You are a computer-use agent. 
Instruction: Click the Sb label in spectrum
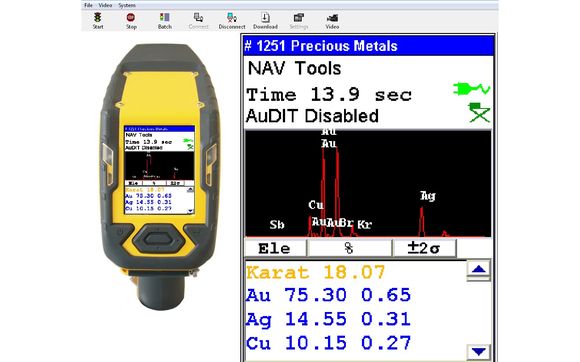[277, 224]
